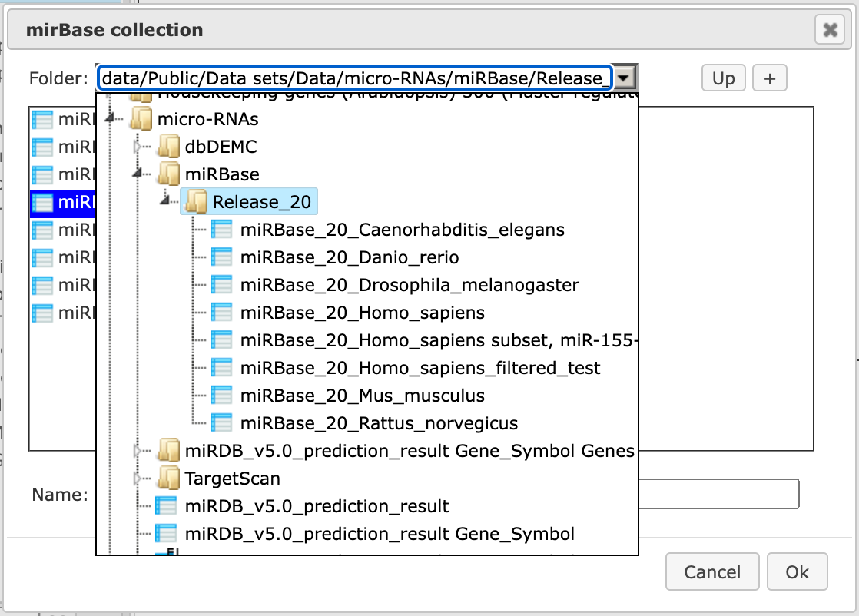Click the Ok button
Viewport: 859px width, 616px height.
(797, 571)
